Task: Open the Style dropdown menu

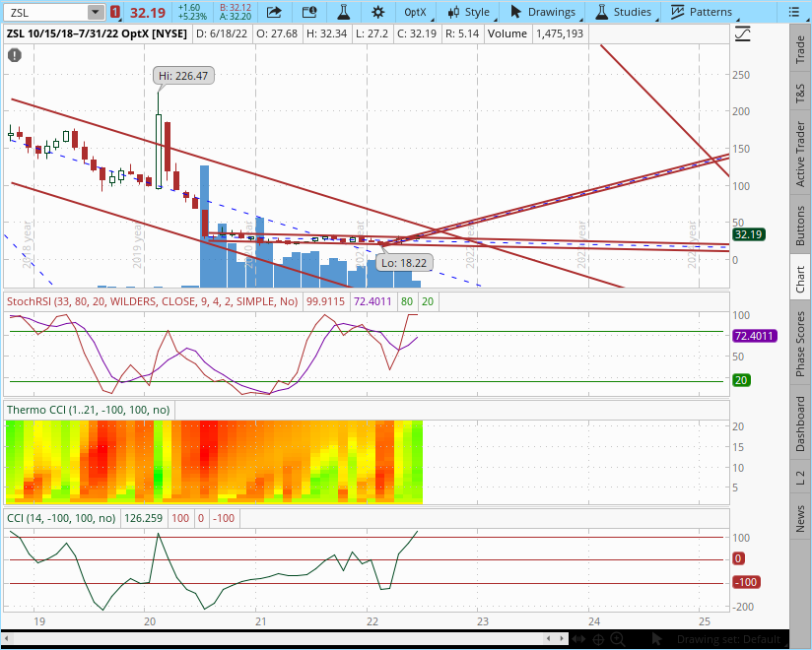Action: tap(468, 12)
